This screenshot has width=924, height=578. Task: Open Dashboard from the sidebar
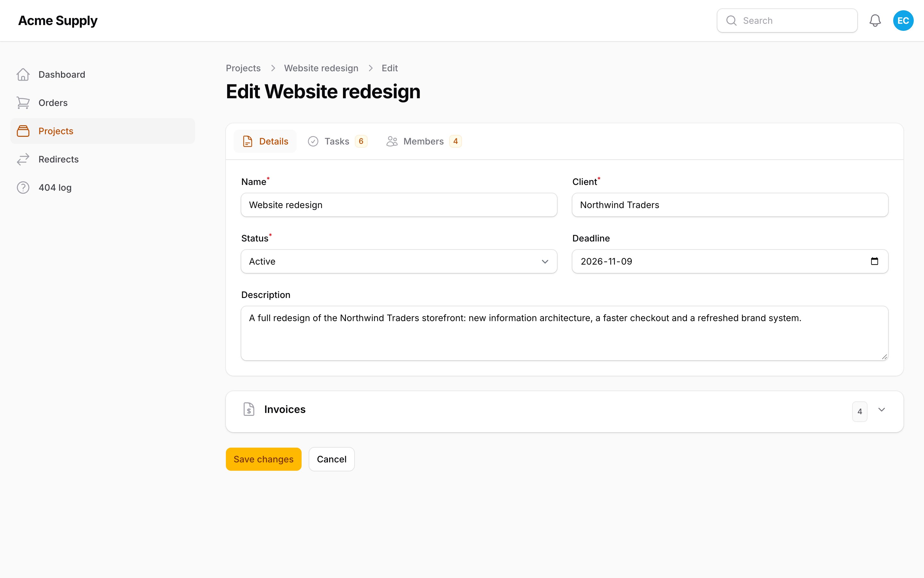[102, 74]
